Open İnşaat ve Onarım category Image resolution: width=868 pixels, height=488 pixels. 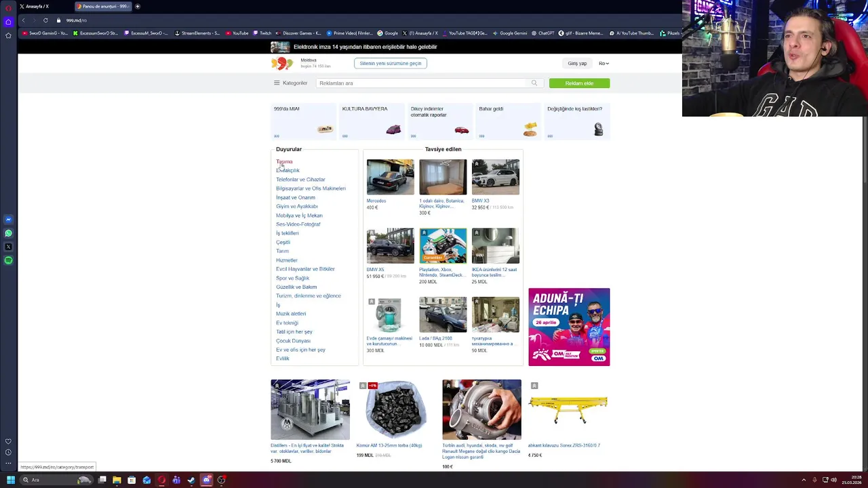[296, 197]
